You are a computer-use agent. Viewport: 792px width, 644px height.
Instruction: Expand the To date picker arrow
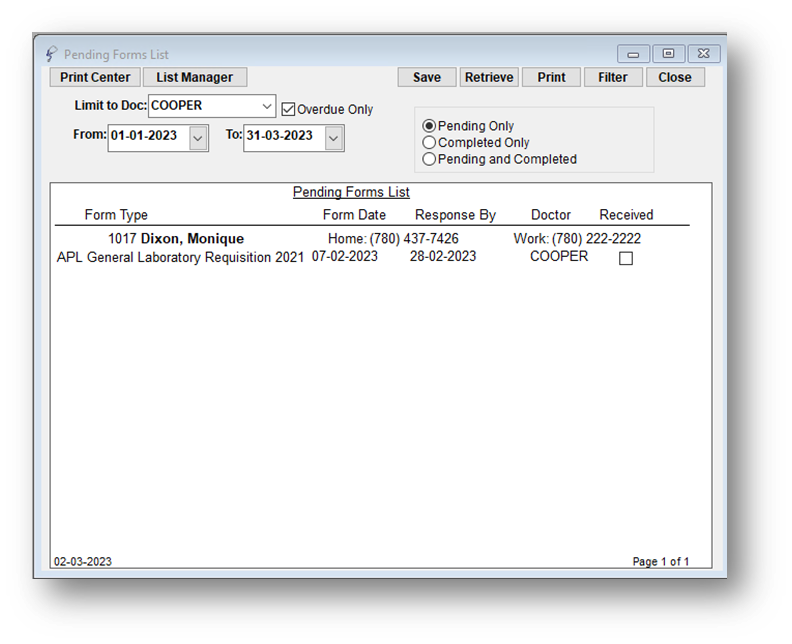pyautogui.click(x=334, y=138)
